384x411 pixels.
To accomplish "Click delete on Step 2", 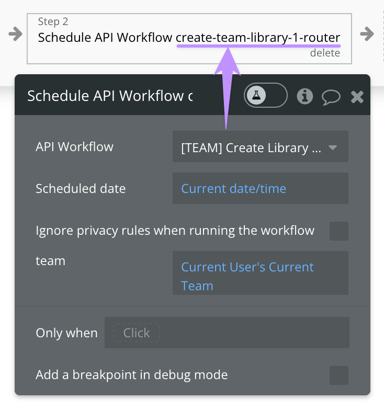I will 325,53.
